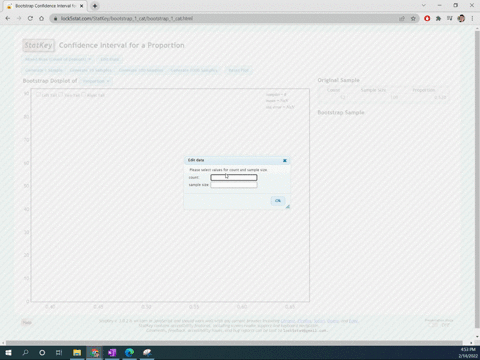
Task: Switch to Chrome on taskbar
Action: pos(95,353)
